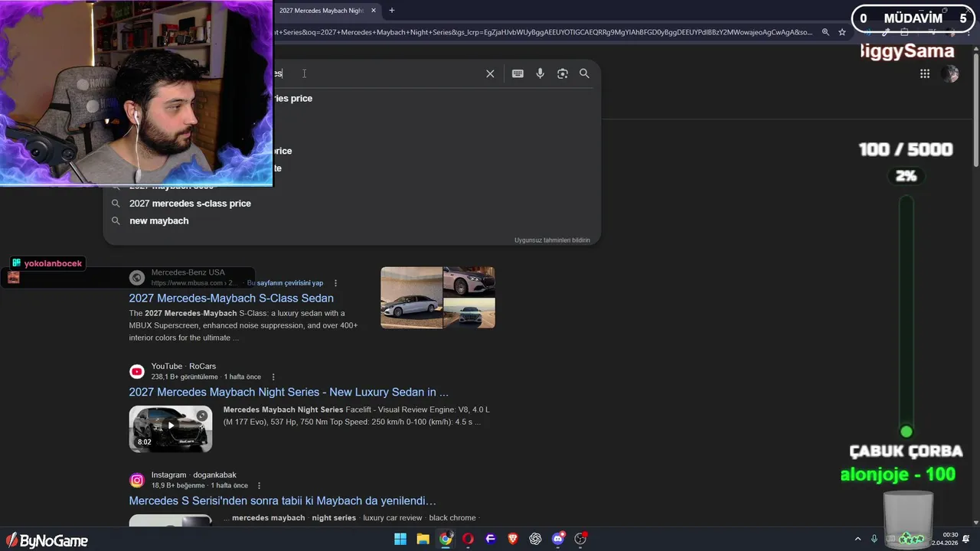The image size is (980, 551).
Task: Choose suggestion "new maybach"
Action: click(158, 220)
